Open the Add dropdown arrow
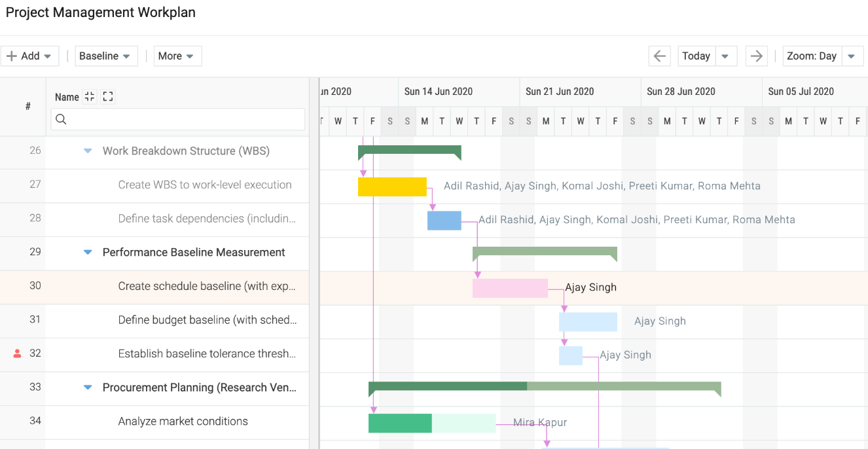 pos(48,56)
